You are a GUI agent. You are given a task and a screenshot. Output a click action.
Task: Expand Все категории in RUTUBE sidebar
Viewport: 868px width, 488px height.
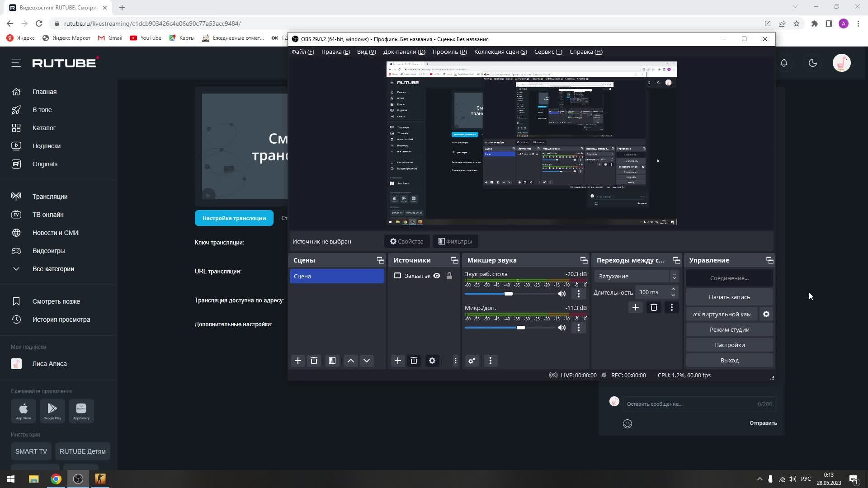coord(53,269)
